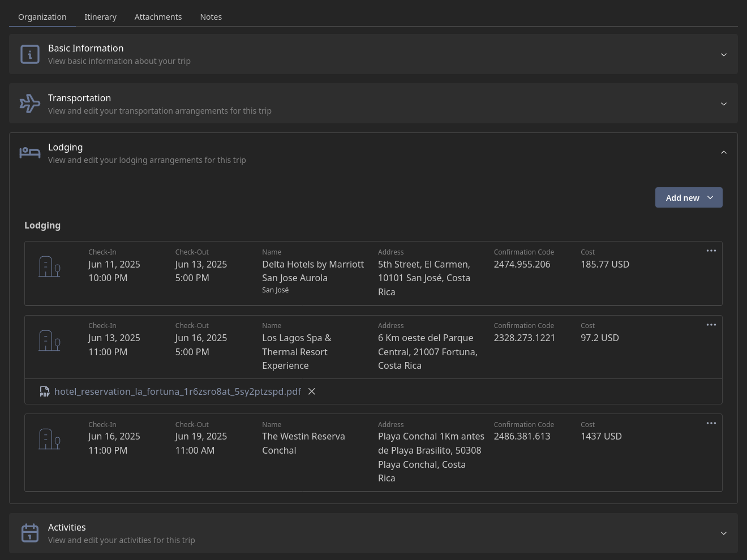Switch to the Itinerary tab
This screenshot has height=560, width=747.
(101, 17)
